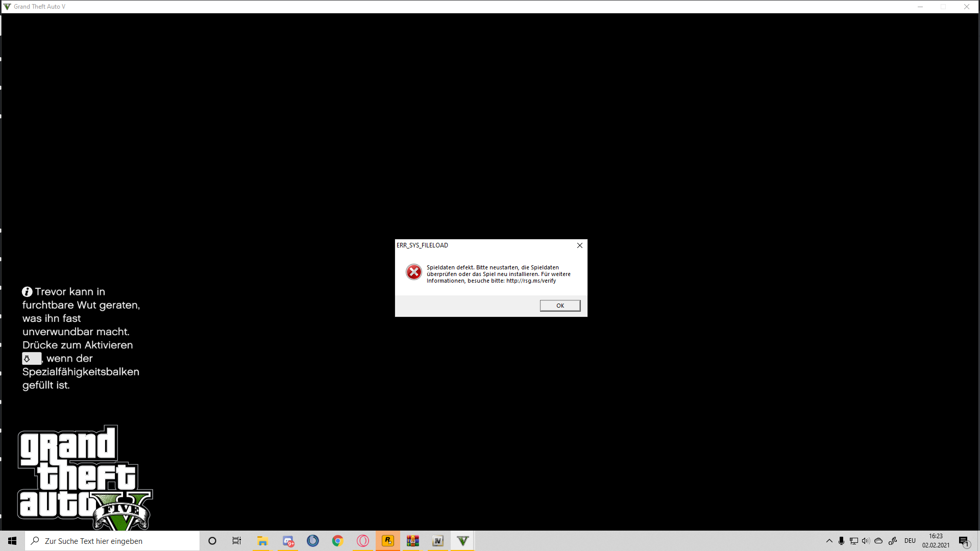Open File Explorer from the taskbar

click(x=262, y=541)
